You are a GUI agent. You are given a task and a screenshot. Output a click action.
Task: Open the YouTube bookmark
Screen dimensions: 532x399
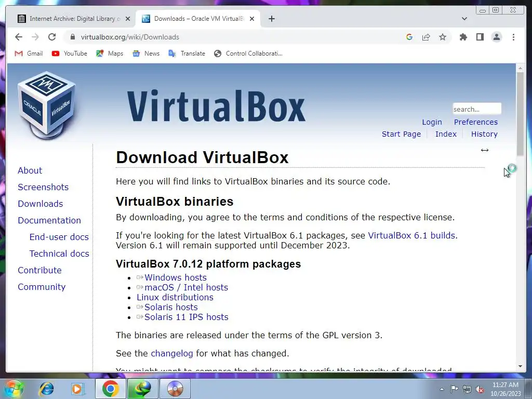70,54
